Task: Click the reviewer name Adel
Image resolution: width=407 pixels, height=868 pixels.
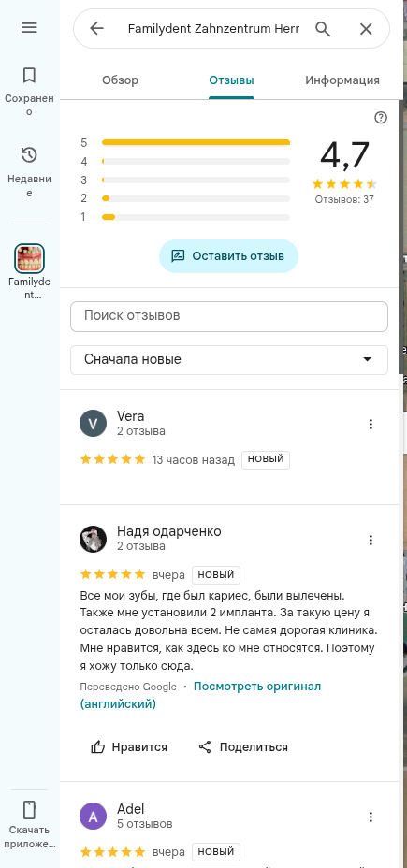Action: coord(131,809)
